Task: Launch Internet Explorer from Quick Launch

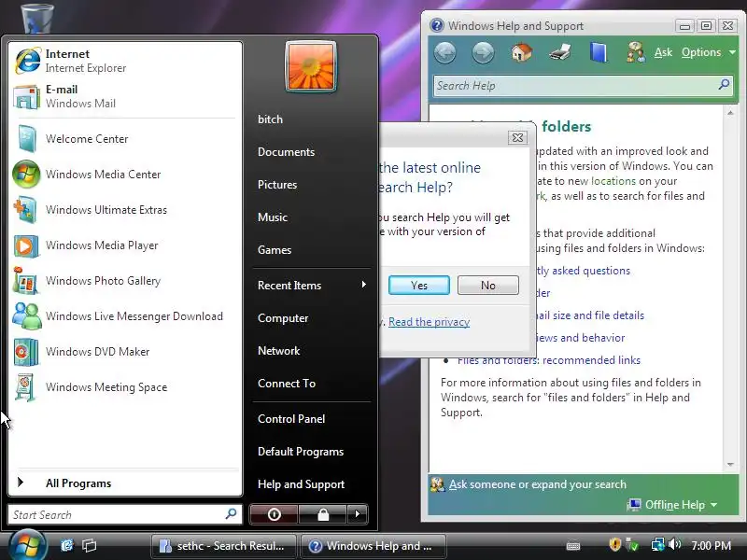Action: click(x=66, y=545)
